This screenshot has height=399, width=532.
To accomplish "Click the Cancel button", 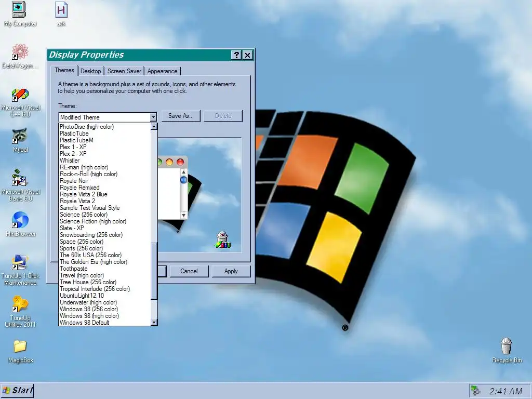I will point(189,271).
